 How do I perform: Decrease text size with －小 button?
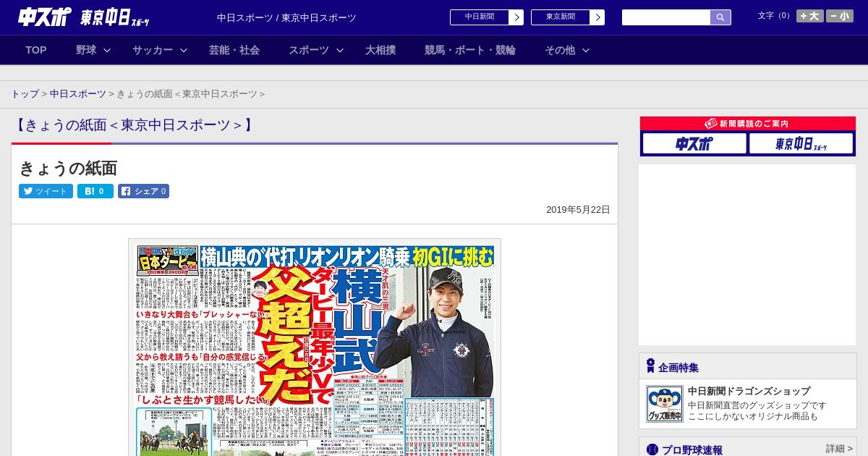[x=840, y=16]
